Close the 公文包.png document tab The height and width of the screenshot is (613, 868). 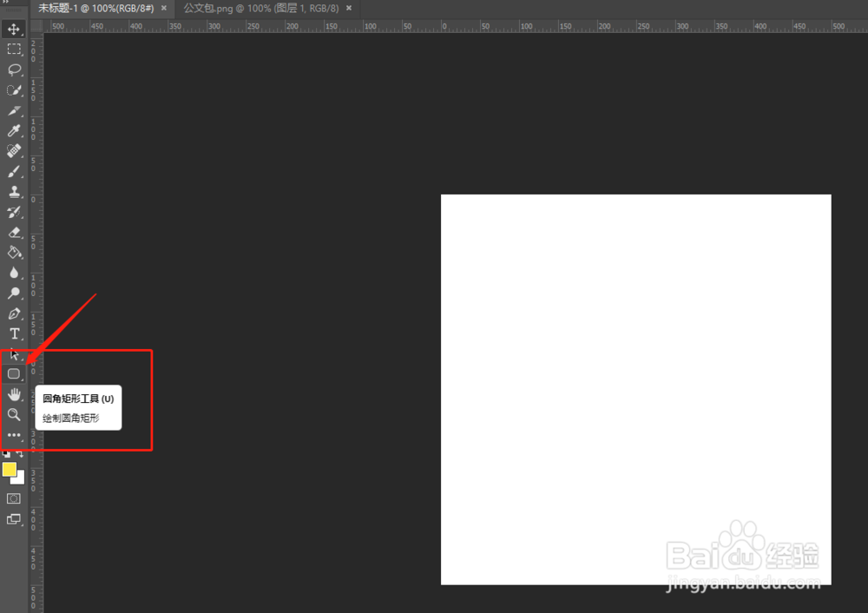(x=349, y=9)
